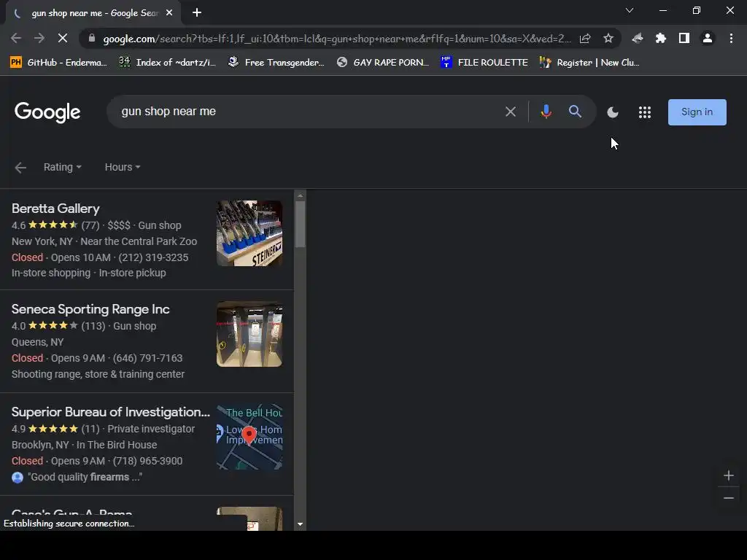Bookmark this page with the star icon
Image resolution: width=747 pixels, height=560 pixels.
point(608,39)
